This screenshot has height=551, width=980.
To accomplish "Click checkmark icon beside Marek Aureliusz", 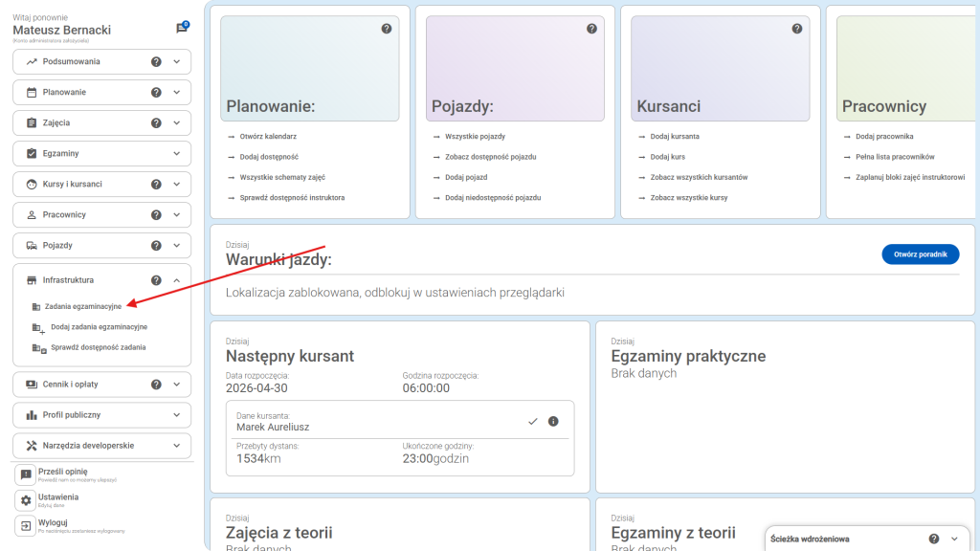I will click(x=533, y=422).
